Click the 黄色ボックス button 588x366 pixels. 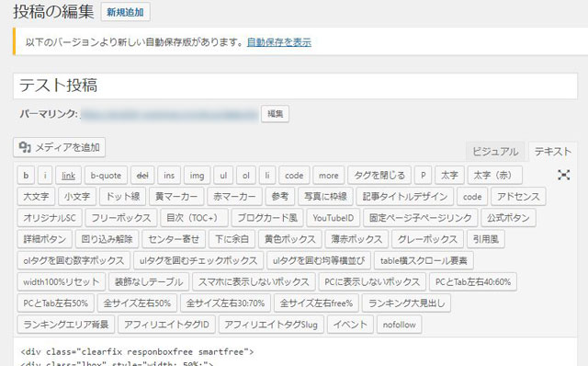[290, 239]
